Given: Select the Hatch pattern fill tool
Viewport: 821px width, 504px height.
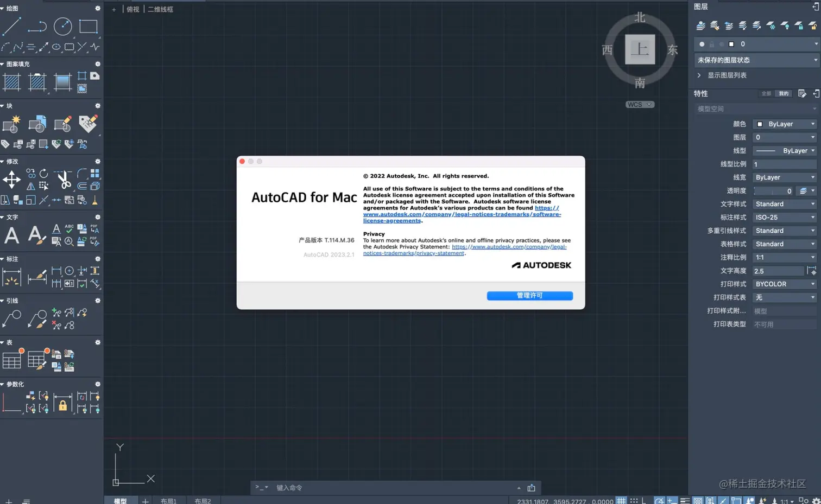Looking at the screenshot, I should pos(11,82).
